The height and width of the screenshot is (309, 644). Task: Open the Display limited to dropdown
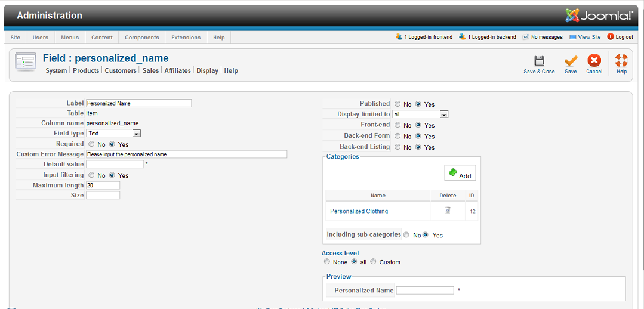[421, 115]
